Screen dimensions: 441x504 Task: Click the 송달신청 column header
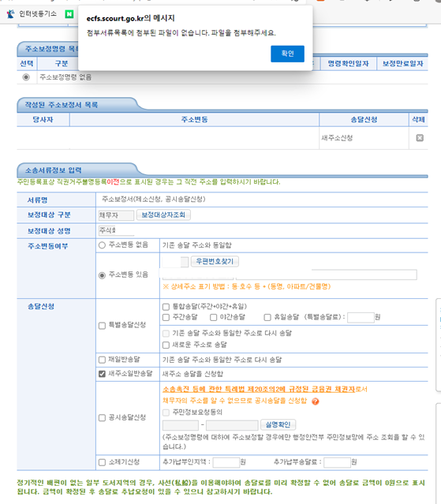pyautogui.click(x=364, y=120)
